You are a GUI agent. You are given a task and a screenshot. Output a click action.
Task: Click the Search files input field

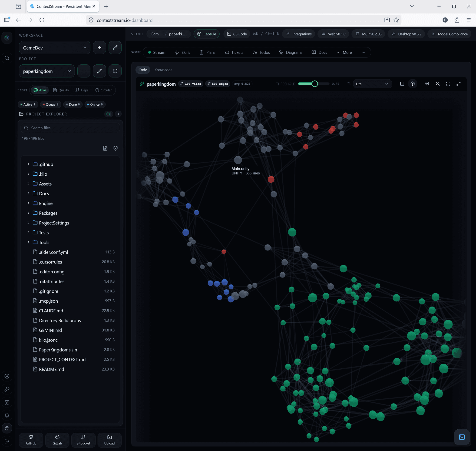point(70,128)
